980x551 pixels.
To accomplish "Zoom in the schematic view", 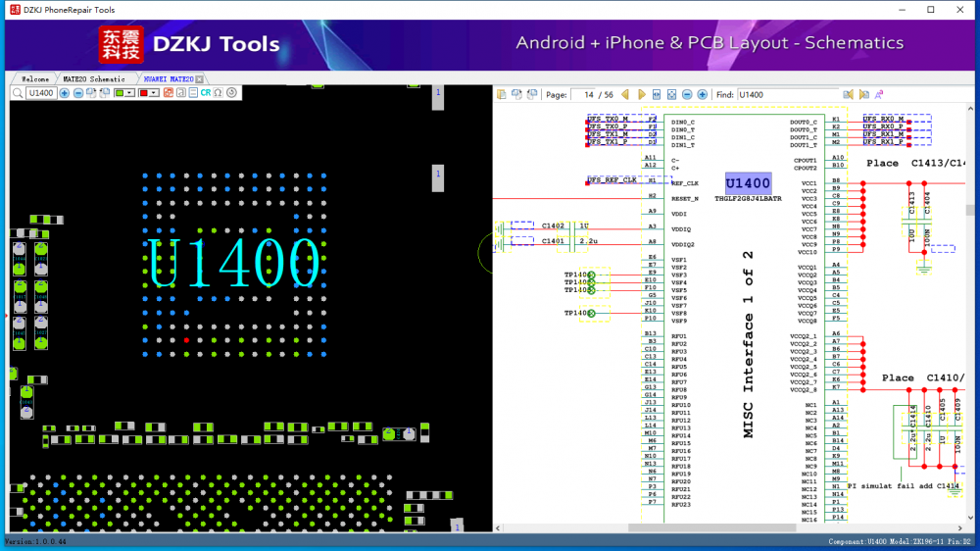I will coord(702,94).
